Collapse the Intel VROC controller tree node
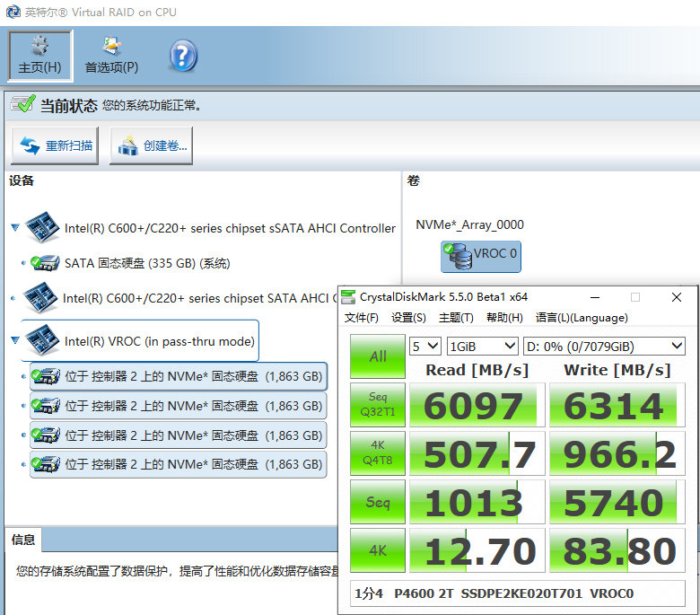Image resolution: width=700 pixels, height=615 pixels. 15,341
